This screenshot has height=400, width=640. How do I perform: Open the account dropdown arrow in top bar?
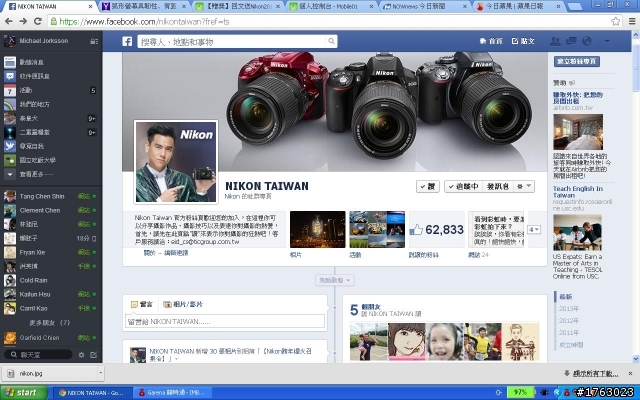click(x=607, y=41)
